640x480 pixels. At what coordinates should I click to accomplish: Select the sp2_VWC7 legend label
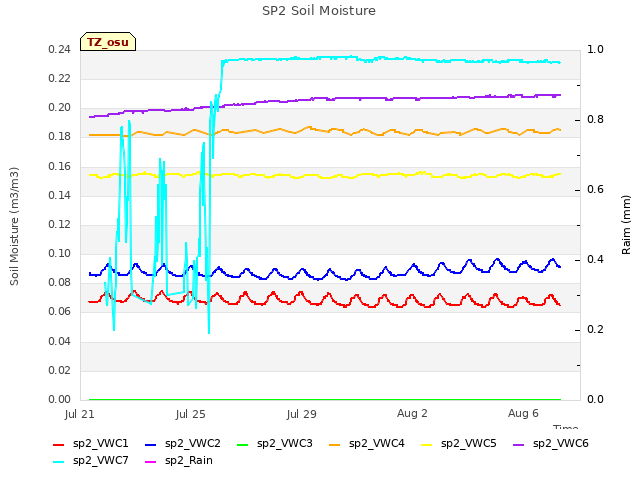pyautogui.click(x=100, y=461)
